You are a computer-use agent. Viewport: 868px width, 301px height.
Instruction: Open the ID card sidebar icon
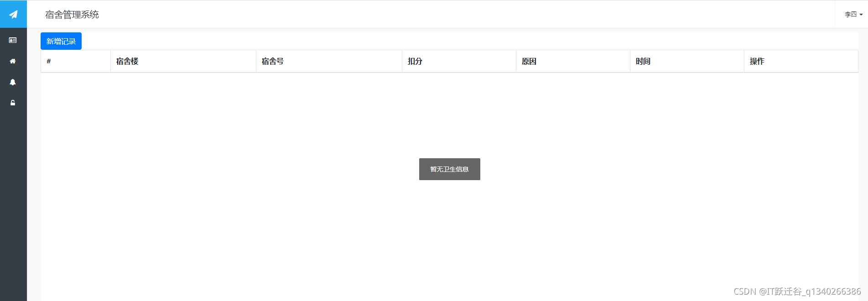point(13,40)
